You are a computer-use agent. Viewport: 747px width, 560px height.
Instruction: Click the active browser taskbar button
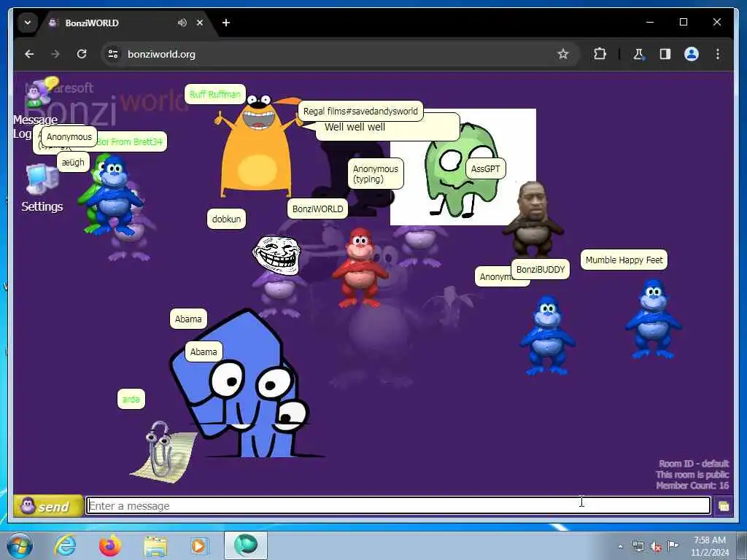pos(246,545)
